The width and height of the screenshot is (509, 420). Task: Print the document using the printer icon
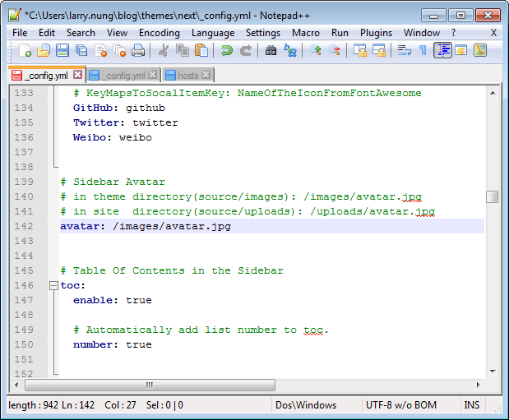pyautogui.click(x=138, y=51)
